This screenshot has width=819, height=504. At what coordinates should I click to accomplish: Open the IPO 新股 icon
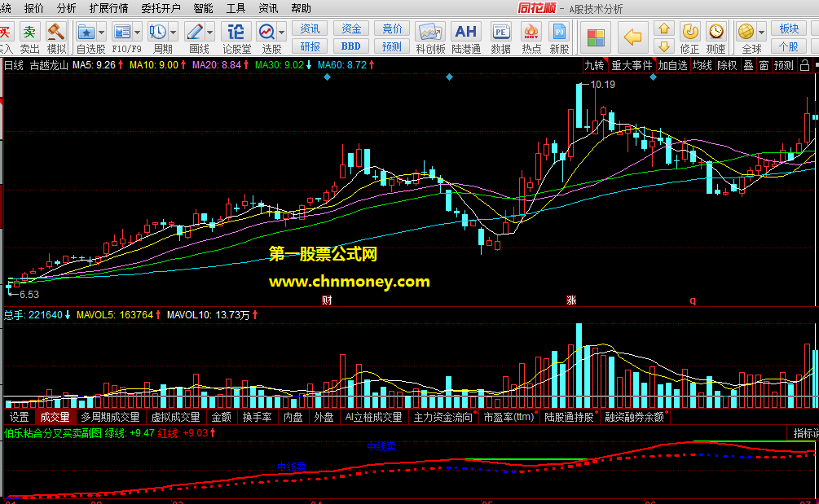pos(559,37)
